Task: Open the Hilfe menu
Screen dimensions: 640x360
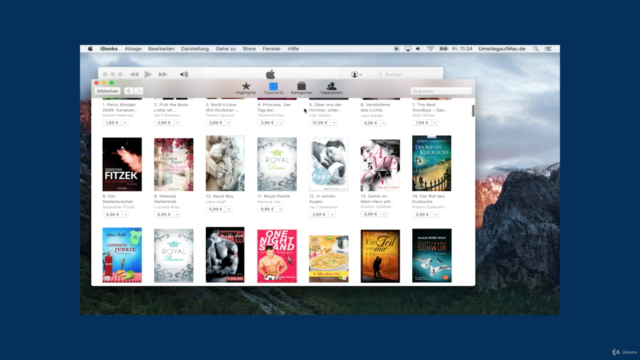Action: pyautogui.click(x=293, y=49)
